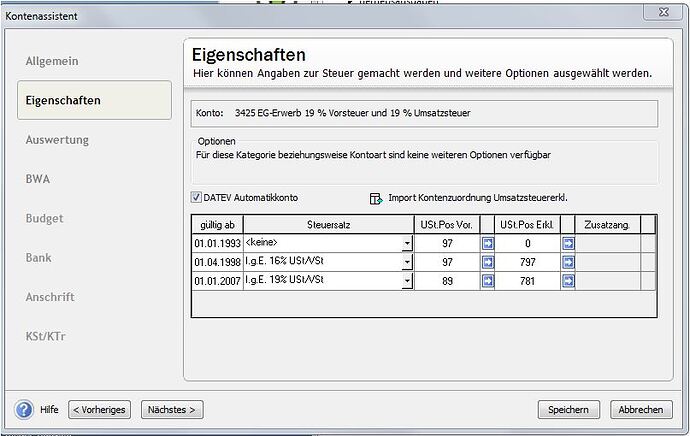
Task: Click the Nächstes > button
Action: pyautogui.click(x=172, y=410)
